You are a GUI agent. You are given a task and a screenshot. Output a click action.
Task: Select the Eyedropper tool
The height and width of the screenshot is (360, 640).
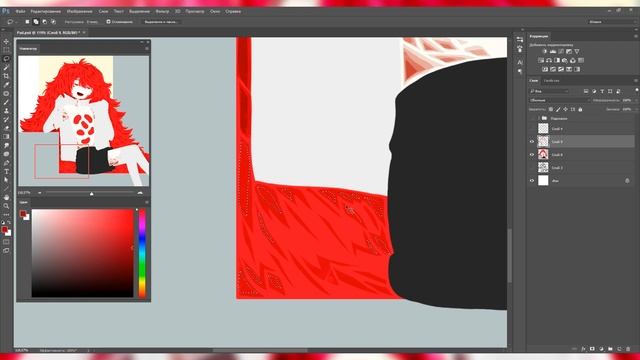(x=6, y=85)
